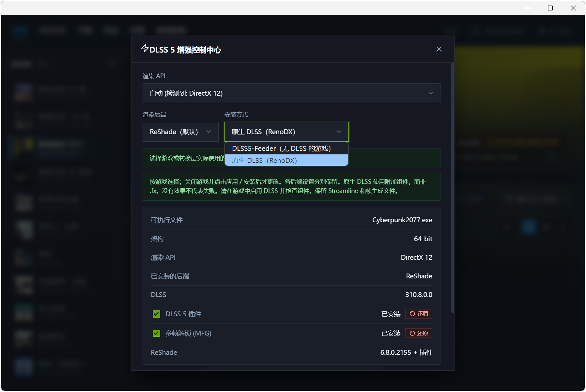The height and width of the screenshot is (392, 586).
Task: Close the DLSS 5 增强控制中心 dialog
Action: [x=439, y=49]
